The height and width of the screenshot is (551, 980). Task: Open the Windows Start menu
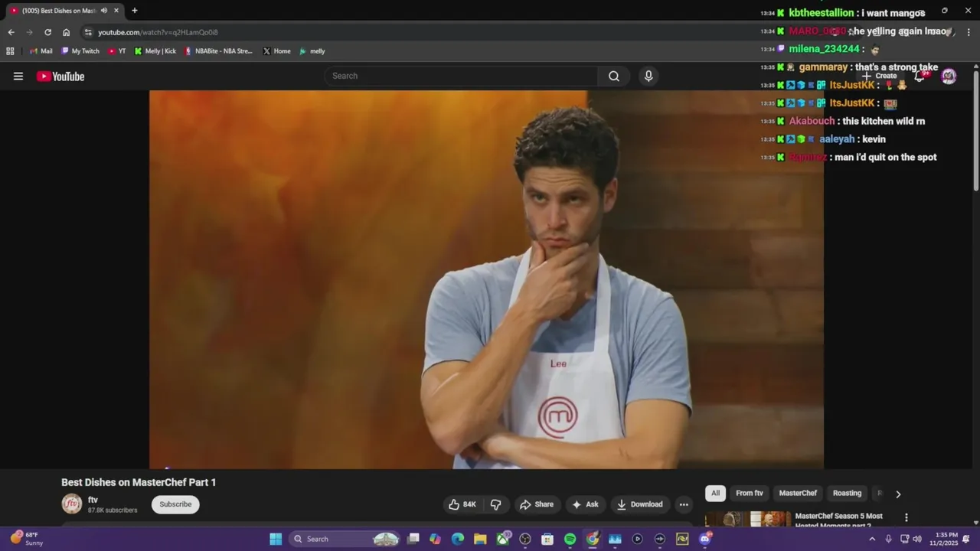[x=276, y=539]
